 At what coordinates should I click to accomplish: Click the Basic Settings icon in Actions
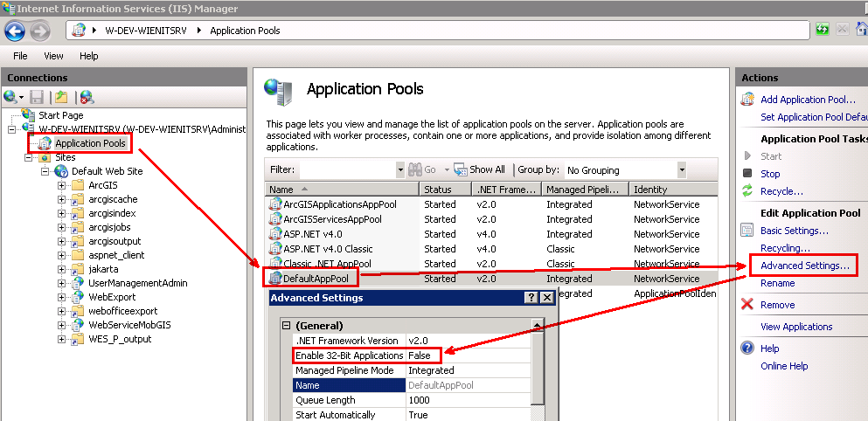click(748, 231)
